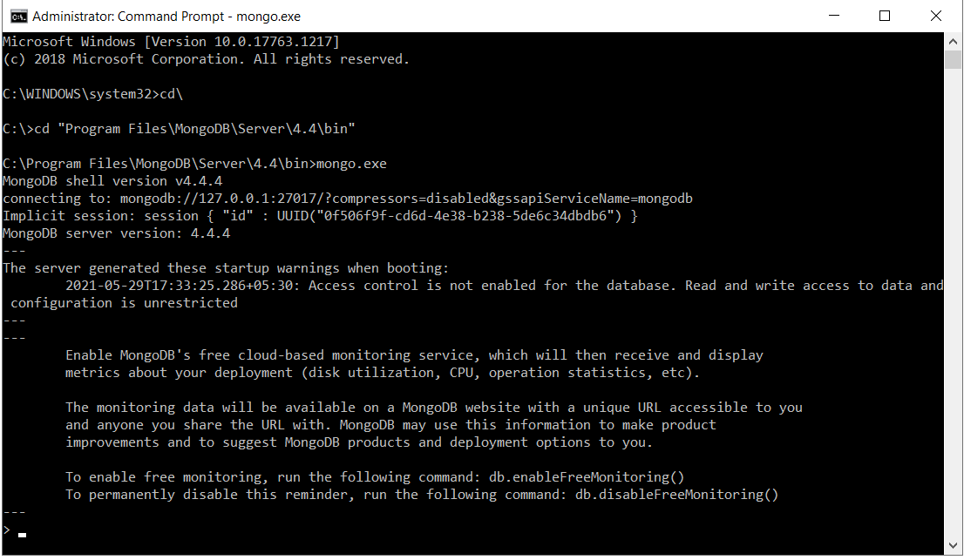The height and width of the screenshot is (560, 964).
Task: Close the mongo.exe Command Prompt window
Action: [x=936, y=16]
